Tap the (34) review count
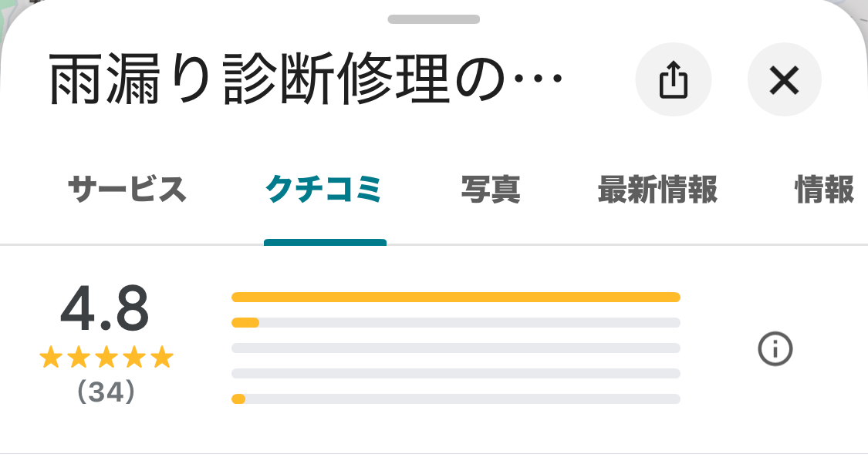868x464 pixels. point(106,392)
